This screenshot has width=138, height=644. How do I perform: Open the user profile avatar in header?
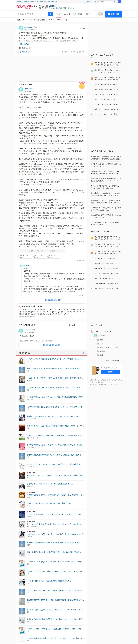point(100,14)
